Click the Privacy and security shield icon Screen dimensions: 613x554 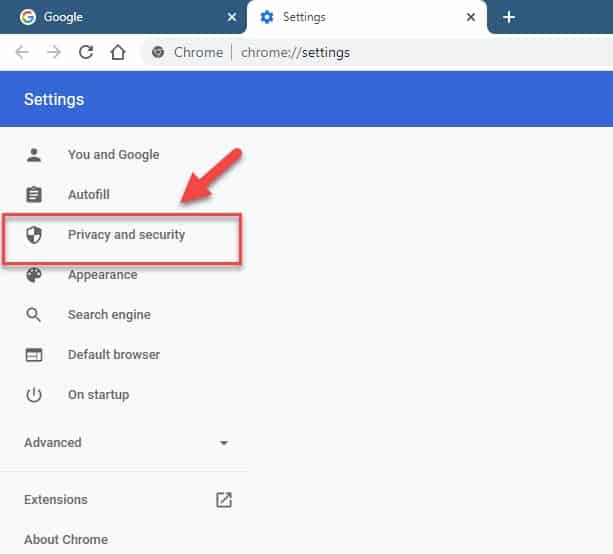click(x=34, y=235)
